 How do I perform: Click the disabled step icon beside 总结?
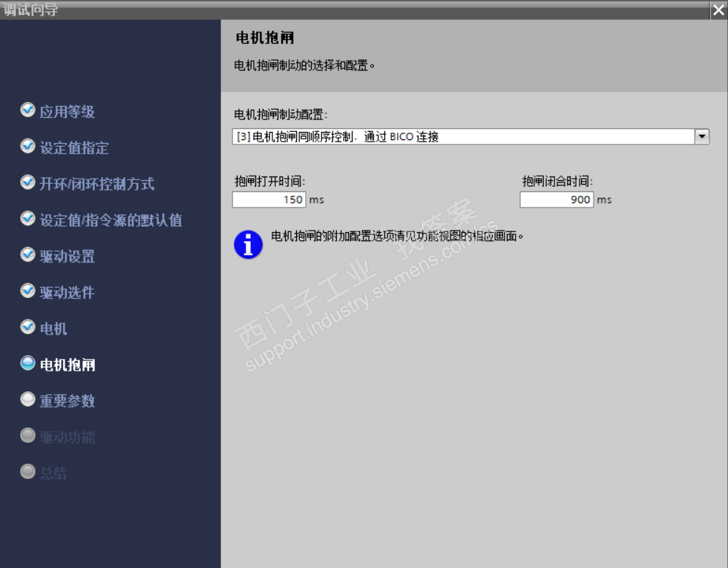pos(28,472)
